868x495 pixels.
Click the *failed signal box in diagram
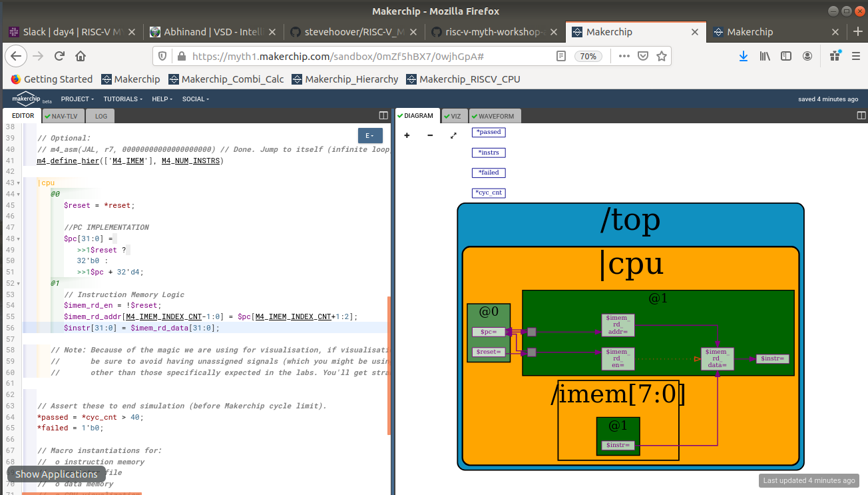489,173
